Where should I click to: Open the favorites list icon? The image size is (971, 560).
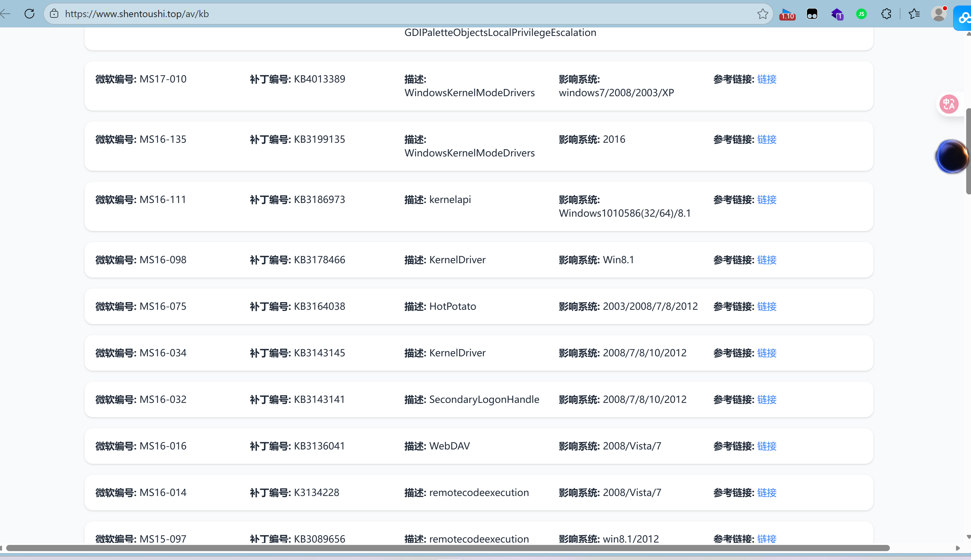(914, 14)
